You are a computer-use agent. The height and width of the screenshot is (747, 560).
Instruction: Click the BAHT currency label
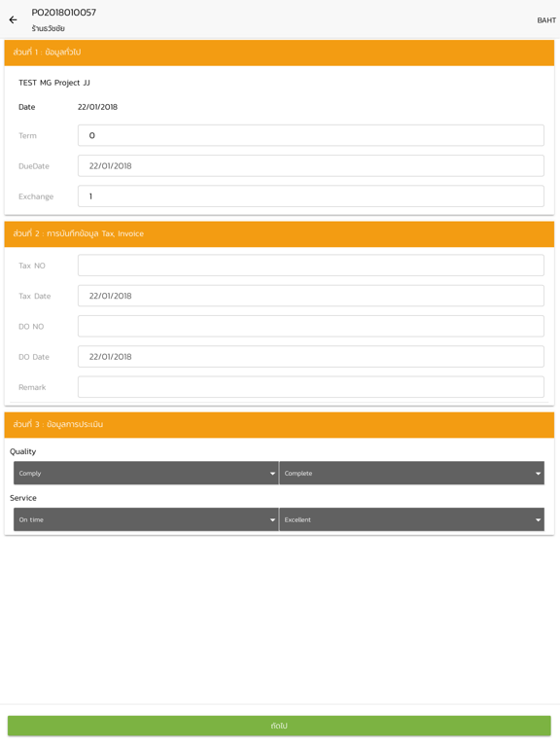(x=546, y=20)
